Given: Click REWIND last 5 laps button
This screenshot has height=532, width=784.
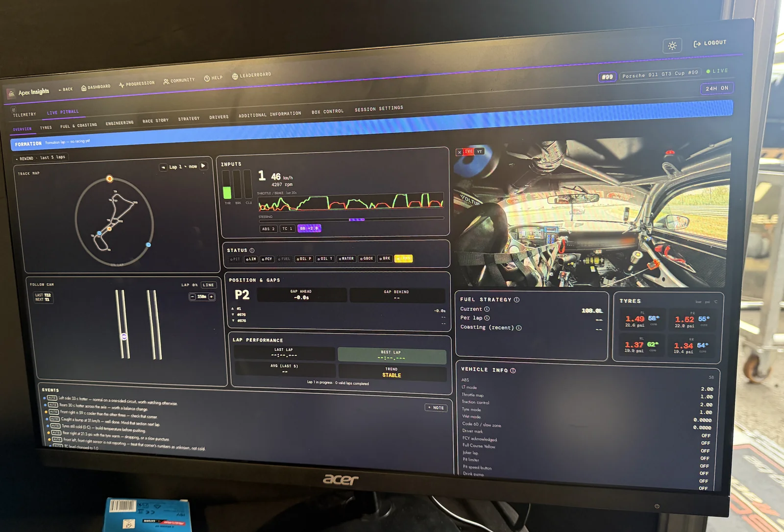Looking at the screenshot, I should [41, 158].
